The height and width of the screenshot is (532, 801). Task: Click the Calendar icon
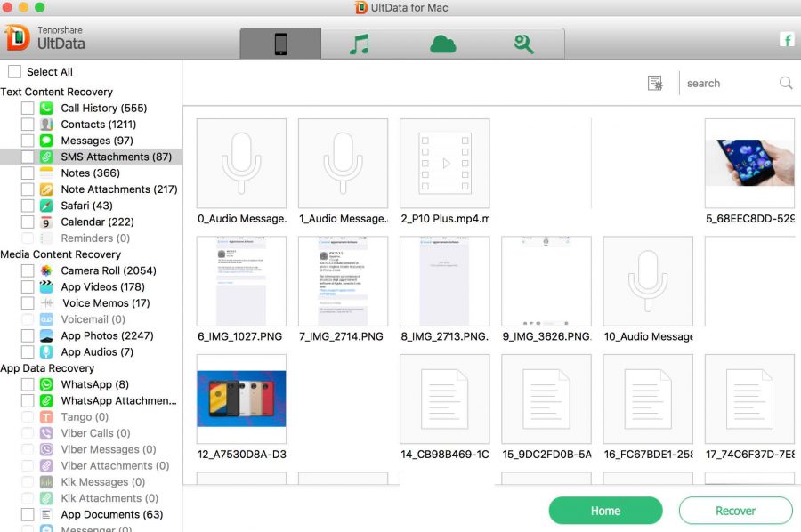[46, 222]
